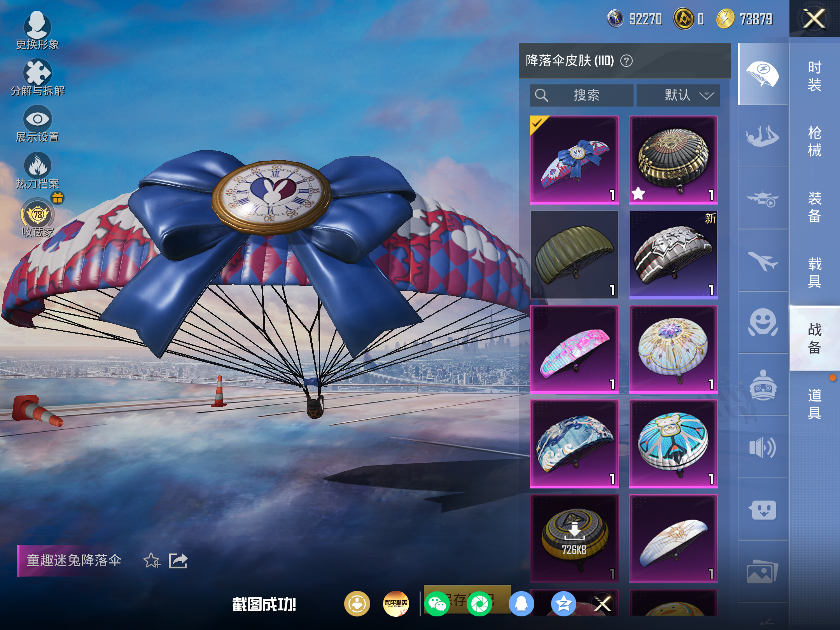Share screenshot to WeChat

pos(437,604)
